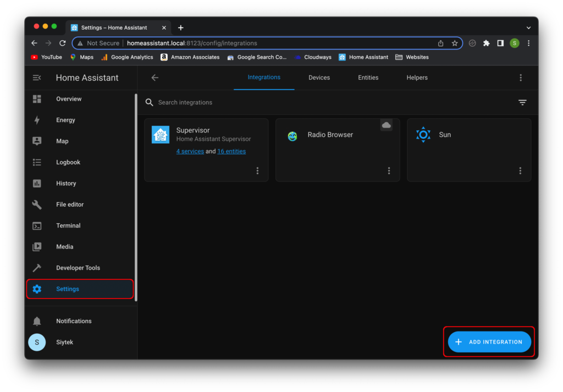Click the Supervisor integration logo
This screenshot has height=392, width=563.
click(161, 135)
